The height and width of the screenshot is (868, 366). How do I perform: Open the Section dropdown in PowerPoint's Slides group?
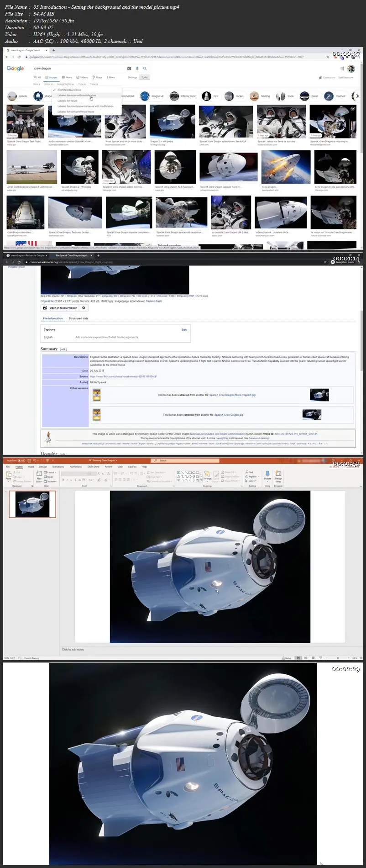click(x=51, y=482)
